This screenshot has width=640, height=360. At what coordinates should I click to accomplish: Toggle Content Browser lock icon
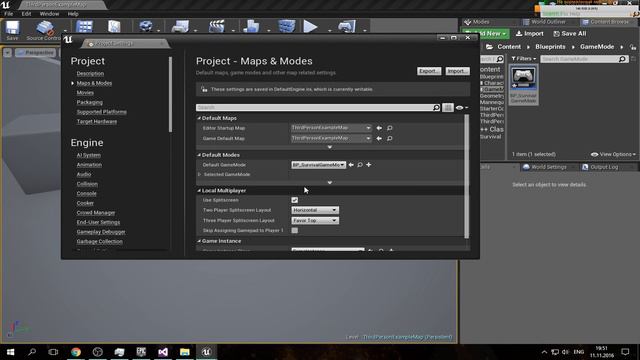(x=633, y=47)
